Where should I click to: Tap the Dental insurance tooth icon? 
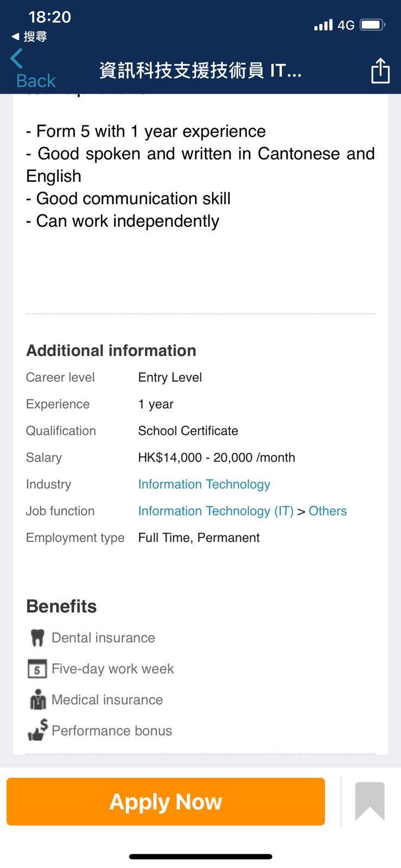point(37,638)
